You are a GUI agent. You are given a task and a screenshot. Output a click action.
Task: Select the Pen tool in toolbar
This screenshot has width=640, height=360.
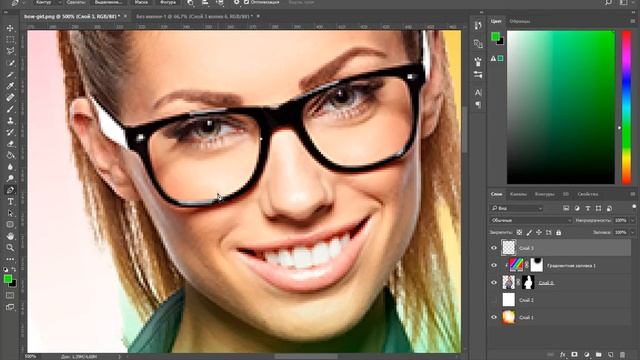coord(10,190)
